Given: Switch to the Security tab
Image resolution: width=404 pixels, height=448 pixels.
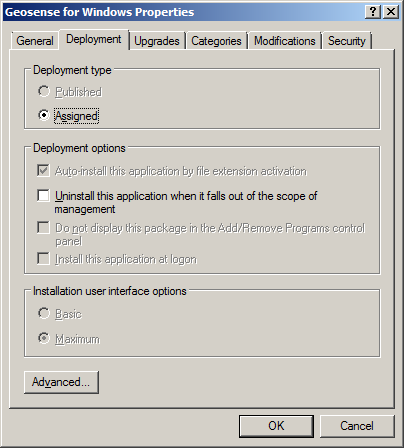Looking at the screenshot, I should [x=347, y=41].
